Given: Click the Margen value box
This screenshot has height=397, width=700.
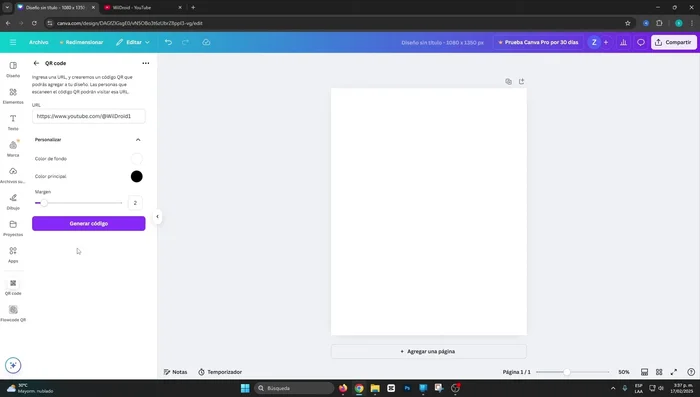Looking at the screenshot, I should [x=135, y=203].
